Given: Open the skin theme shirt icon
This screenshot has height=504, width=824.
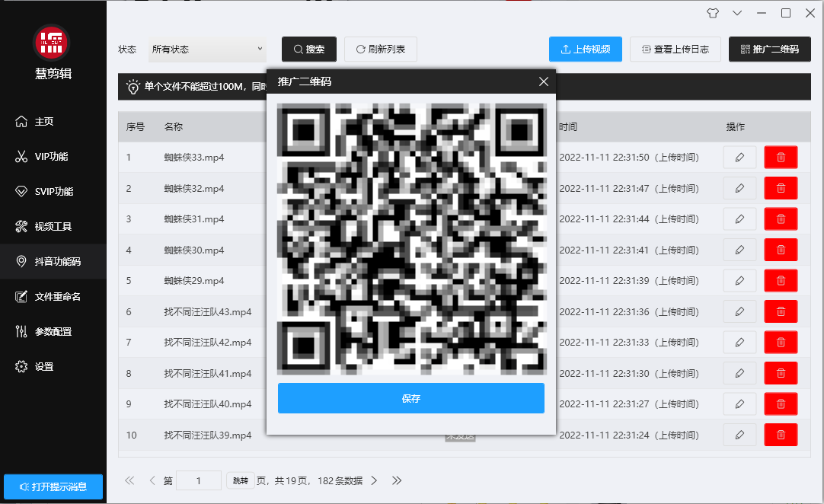Looking at the screenshot, I should pos(713,13).
